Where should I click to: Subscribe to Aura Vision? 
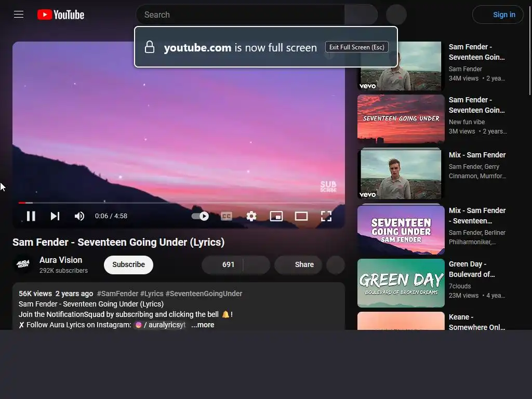(x=129, y=264)
